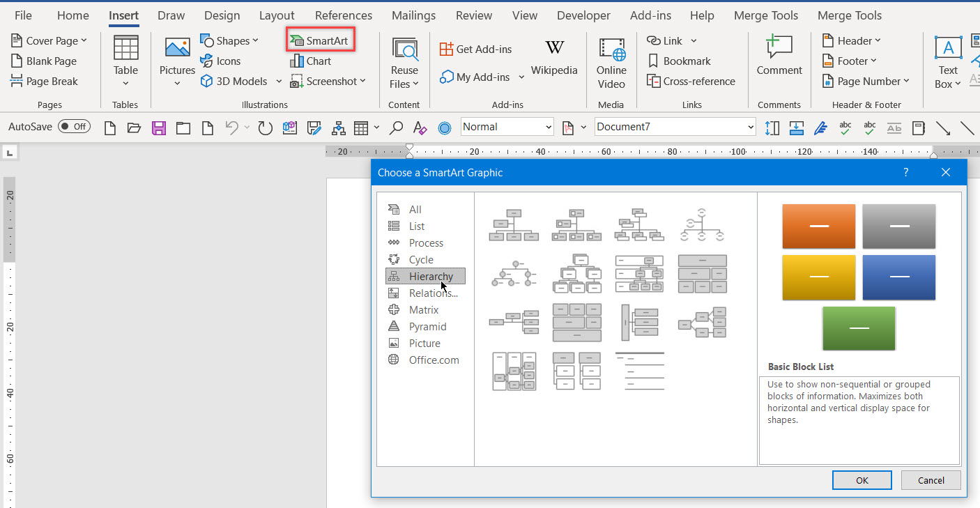Screen dimensions: 980x508
Task: Save document using purple floppy icon
Action: 159,128
